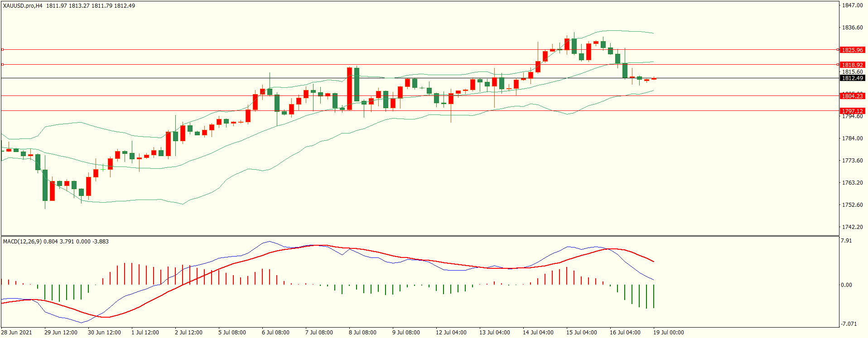Image resolution: width=868 pixels, height=338 pixels.
Task: Grab the anchor square of the 1818.92 line
Action: (x=2, y=64)
